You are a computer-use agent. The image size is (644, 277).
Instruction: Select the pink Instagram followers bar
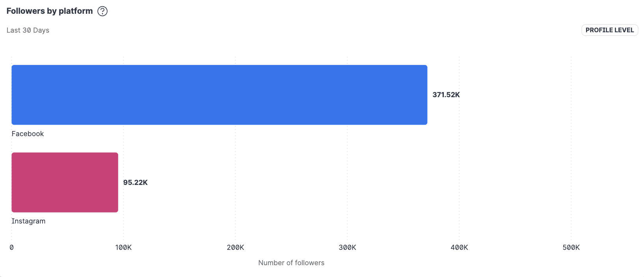pos(65,182)
